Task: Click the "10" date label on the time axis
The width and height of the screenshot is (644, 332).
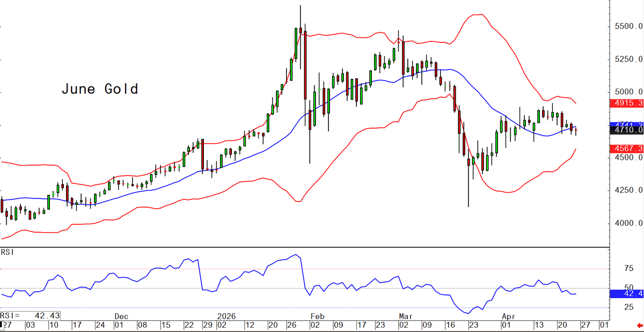Action: pos(53,325)
